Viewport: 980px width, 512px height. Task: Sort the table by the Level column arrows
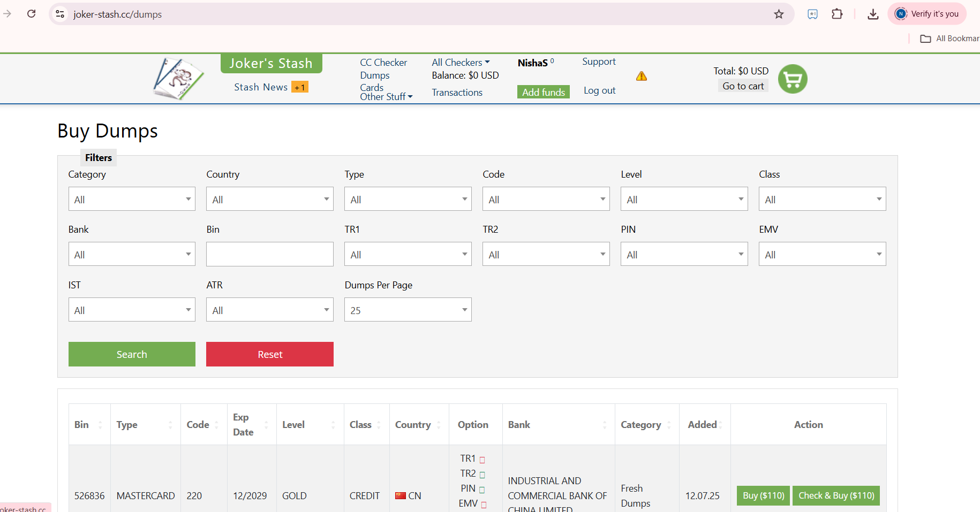[333, 425]
